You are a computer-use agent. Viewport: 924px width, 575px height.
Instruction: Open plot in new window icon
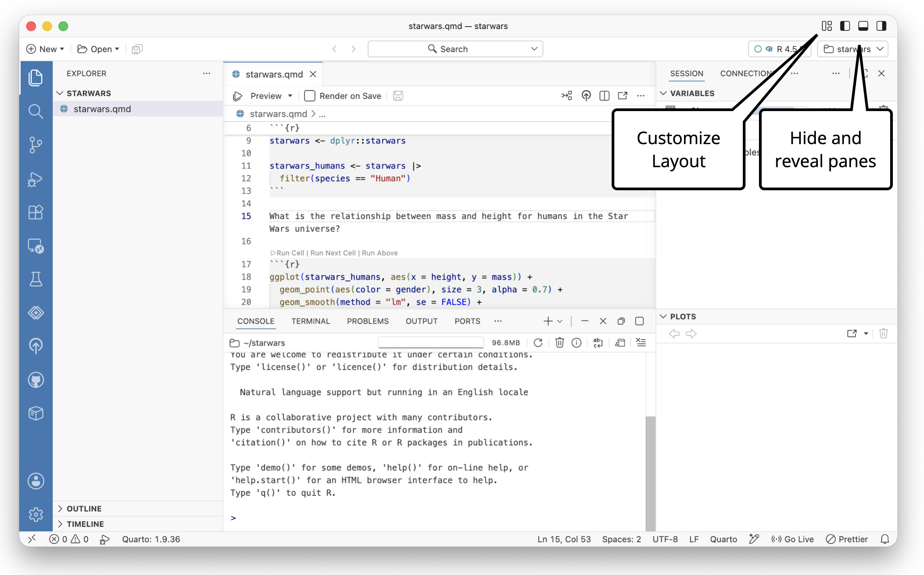point(852,333)
